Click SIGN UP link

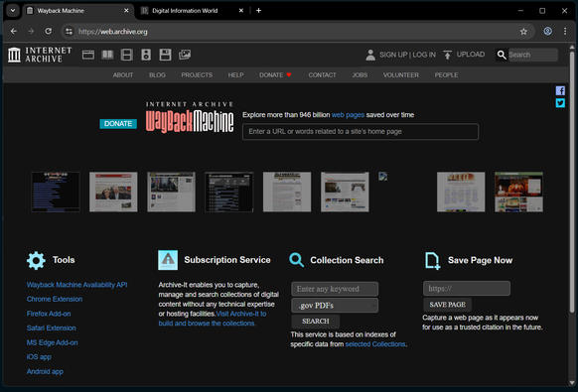393,55
